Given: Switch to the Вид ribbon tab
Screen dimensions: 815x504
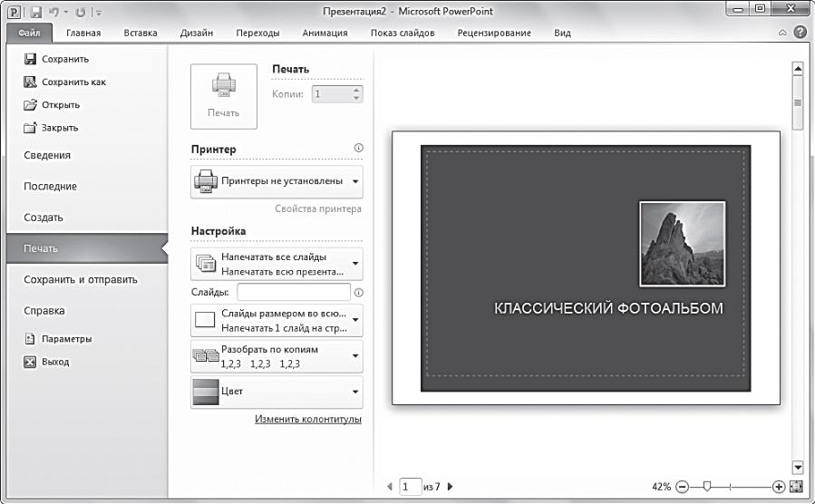Looking at the screenshot, I should pos(562,33).
